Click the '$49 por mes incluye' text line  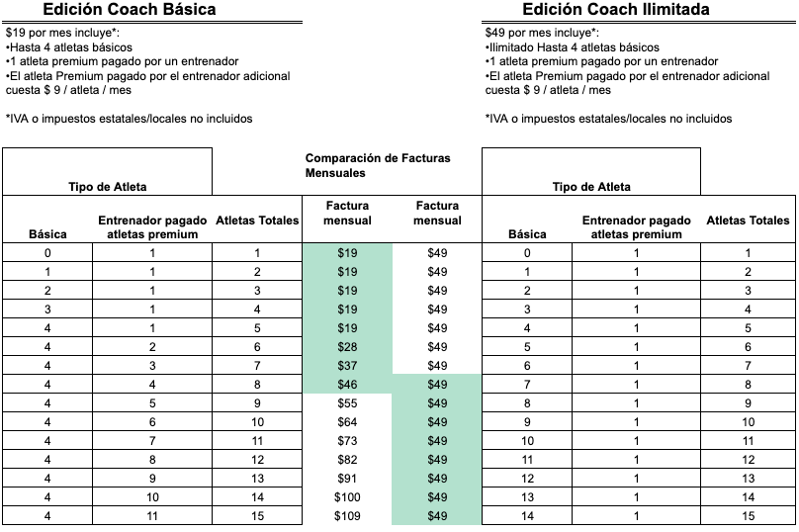coord(542,33)
